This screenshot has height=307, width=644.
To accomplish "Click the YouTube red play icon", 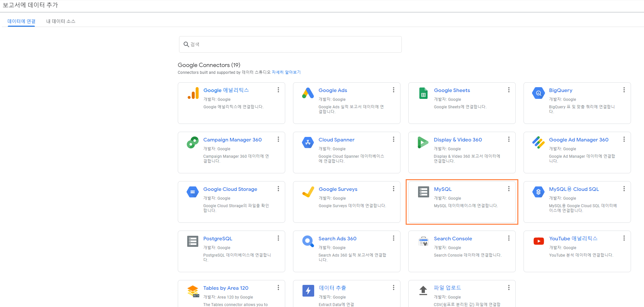I will coord(539,241).
